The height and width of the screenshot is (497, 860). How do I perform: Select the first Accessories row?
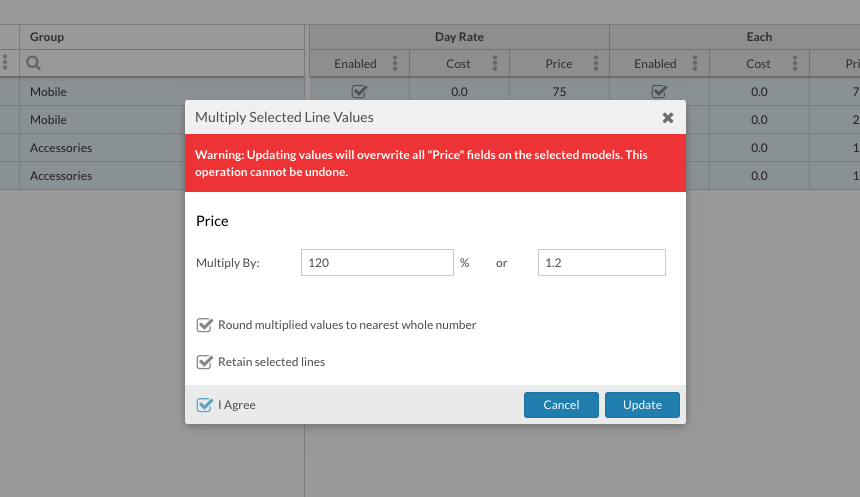(x=61, y=148)
